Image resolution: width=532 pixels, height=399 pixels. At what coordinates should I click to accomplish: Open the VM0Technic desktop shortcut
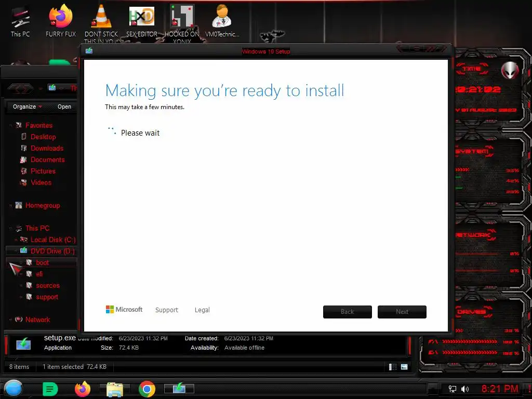tap(222, 21)
